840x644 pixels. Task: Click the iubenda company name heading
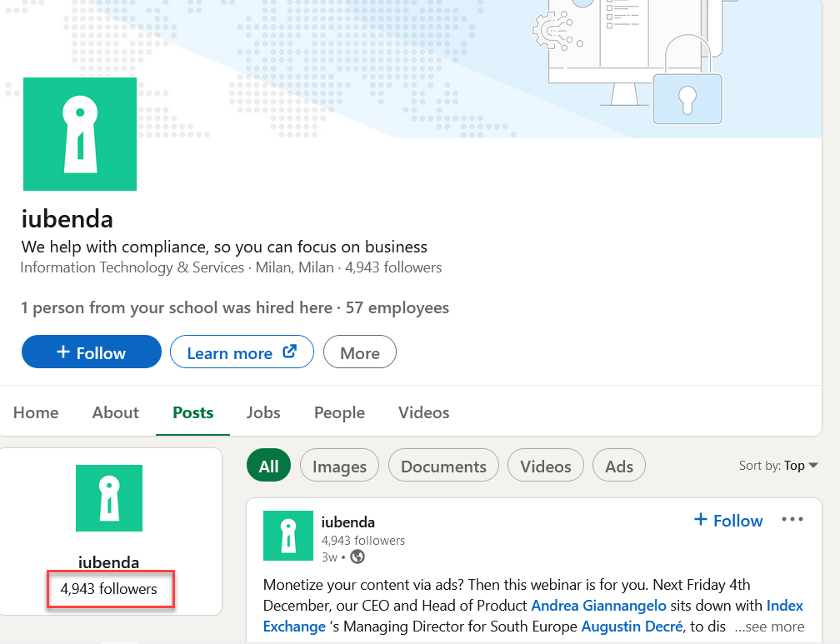pyautogui.click(x=67, y=219)
